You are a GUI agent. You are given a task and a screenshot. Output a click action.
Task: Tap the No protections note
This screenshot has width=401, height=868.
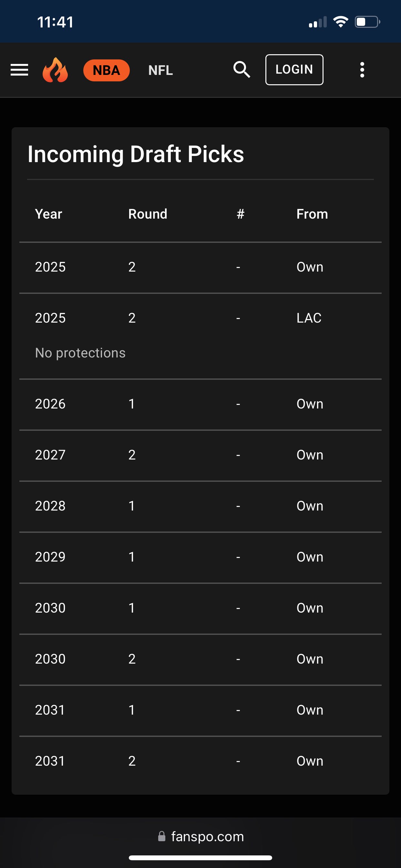click(80, 353)
